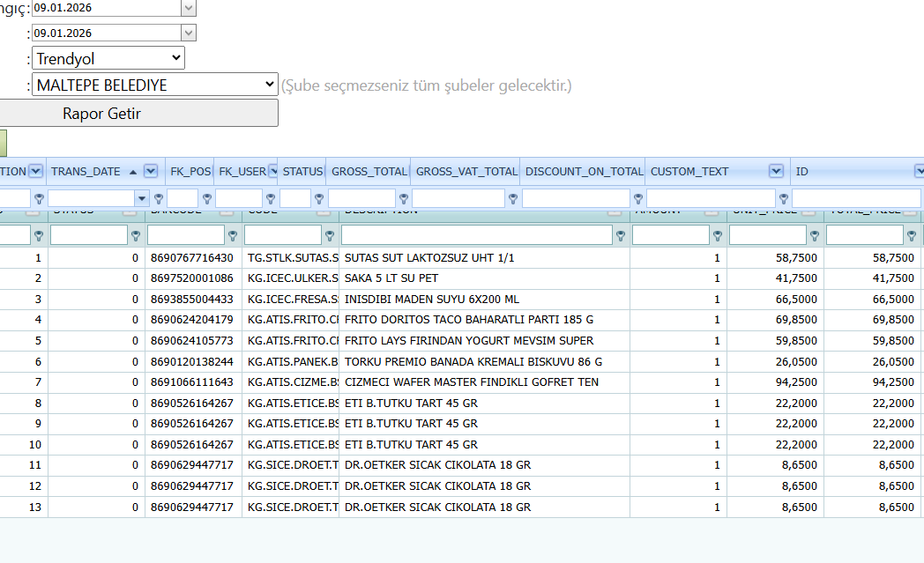
Task: Select the CIZMECI WAFER MASTER FINDIKLI GOFRET cell
Action: point(484,382)
